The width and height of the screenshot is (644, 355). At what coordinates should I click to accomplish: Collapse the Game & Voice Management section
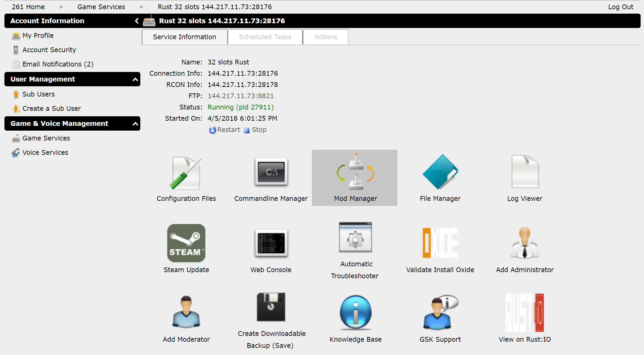(135, 124)
